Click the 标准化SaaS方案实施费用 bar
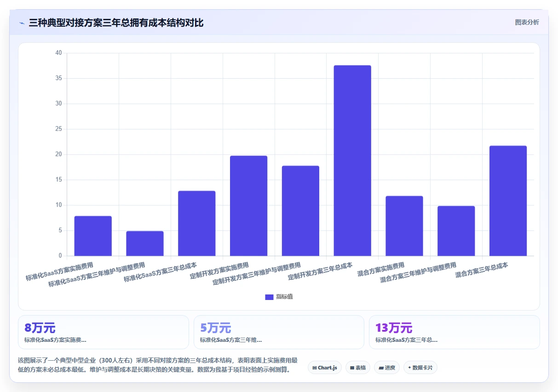Image resolution: width=558 pixels, height=392 pixels. 93,236
